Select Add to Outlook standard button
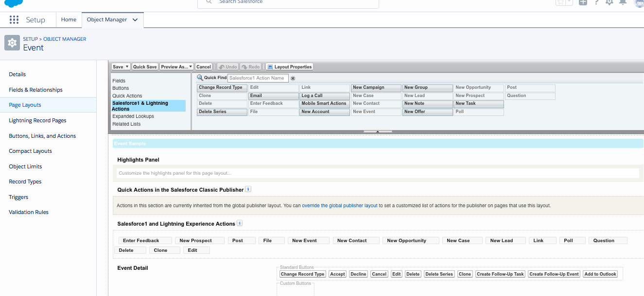644x296 pixels. pos(600,274)
